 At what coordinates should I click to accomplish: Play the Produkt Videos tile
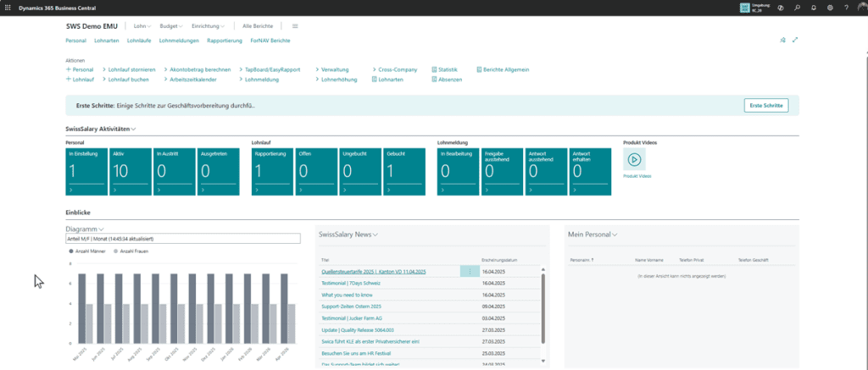(634, 162)
